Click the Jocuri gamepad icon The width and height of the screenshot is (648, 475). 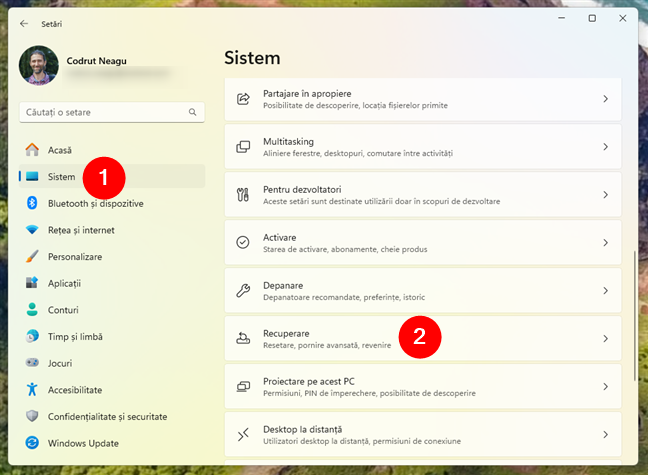coord(32,363)
